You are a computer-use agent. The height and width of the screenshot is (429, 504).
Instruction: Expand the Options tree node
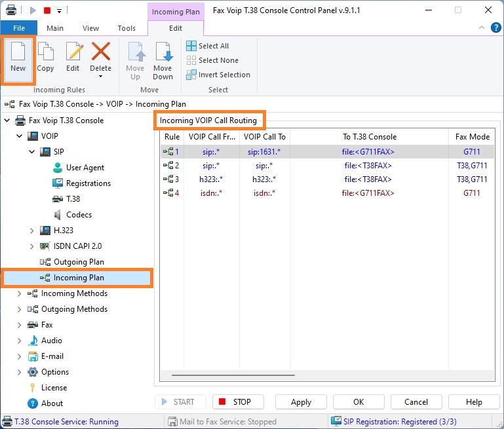pos(20,372)
